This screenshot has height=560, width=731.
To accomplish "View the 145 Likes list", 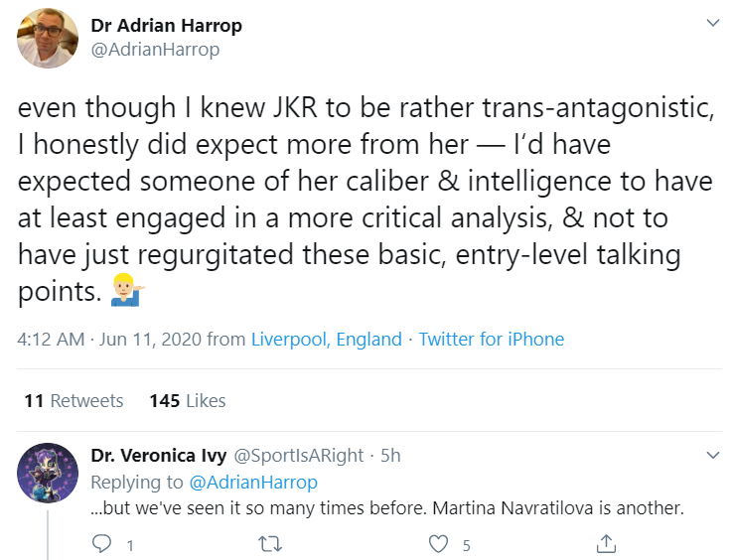I will click(x=188, y=401).
